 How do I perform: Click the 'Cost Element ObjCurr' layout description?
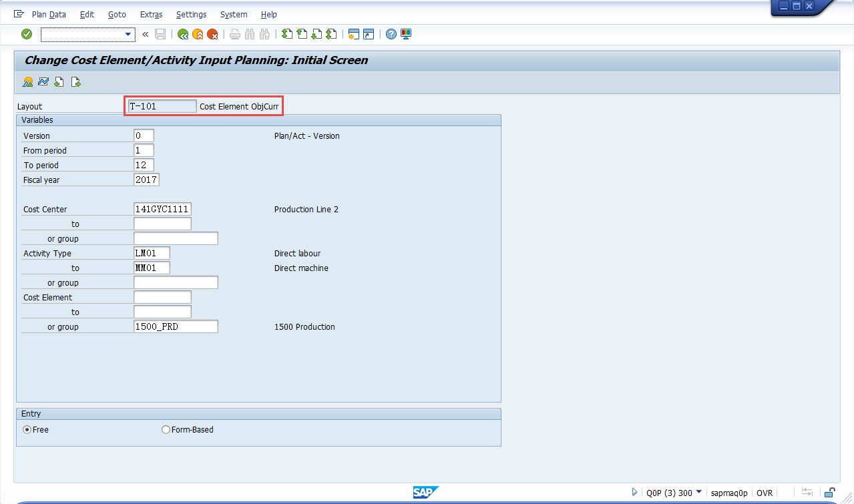click(239, 106)
